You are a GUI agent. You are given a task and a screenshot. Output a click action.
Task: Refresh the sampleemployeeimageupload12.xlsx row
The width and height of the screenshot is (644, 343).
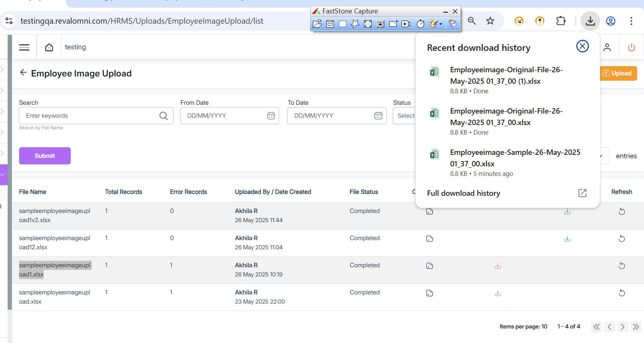[621, 239]
